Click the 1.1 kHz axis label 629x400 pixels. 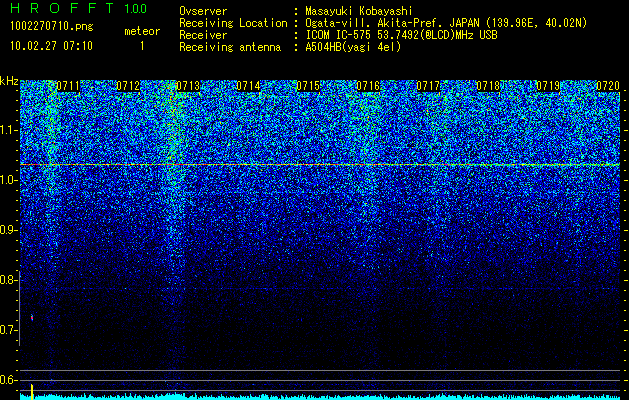click(x=8, y=130)
